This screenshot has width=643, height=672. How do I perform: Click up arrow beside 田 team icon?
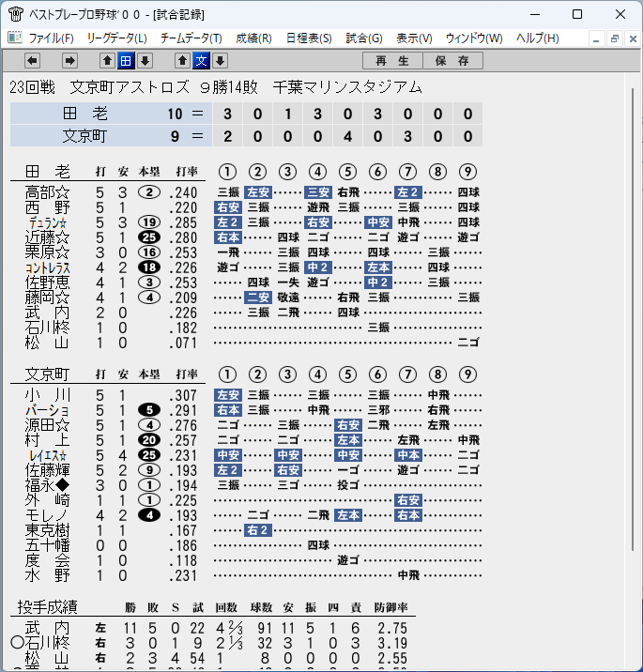[107, 61]
